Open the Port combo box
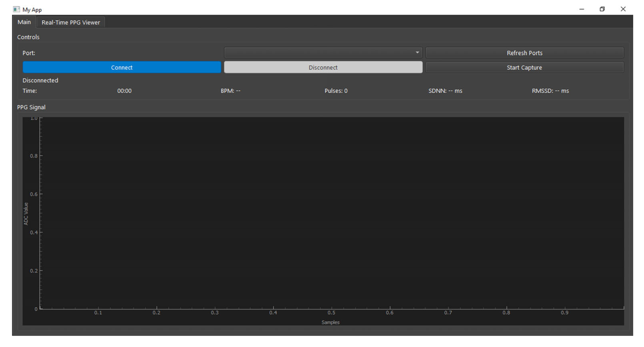Image resolution: width=644 pixels, height=347 pixels. pos(320,53)
